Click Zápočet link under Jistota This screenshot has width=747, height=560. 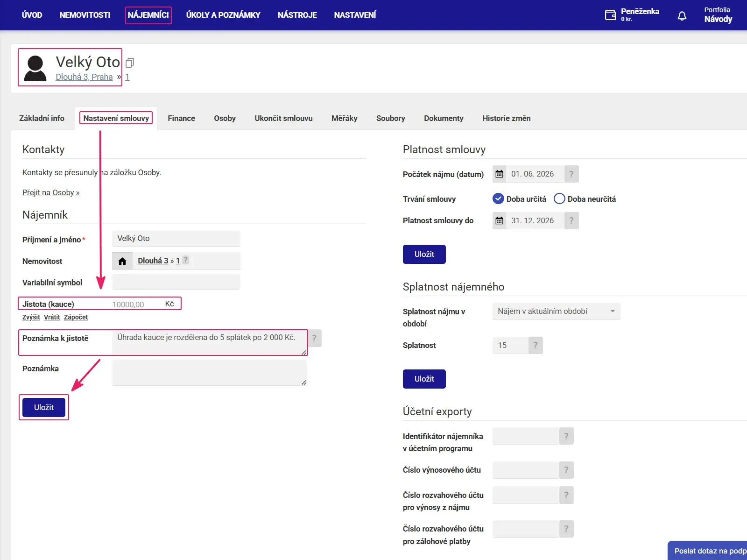pyautogui.click(x=76, y=317)
